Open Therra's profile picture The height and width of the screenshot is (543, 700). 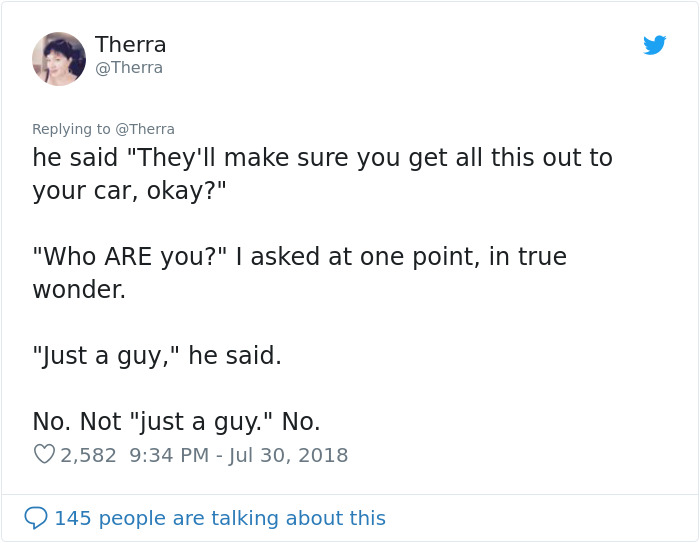pyautogui.click(x=59, y=58)
